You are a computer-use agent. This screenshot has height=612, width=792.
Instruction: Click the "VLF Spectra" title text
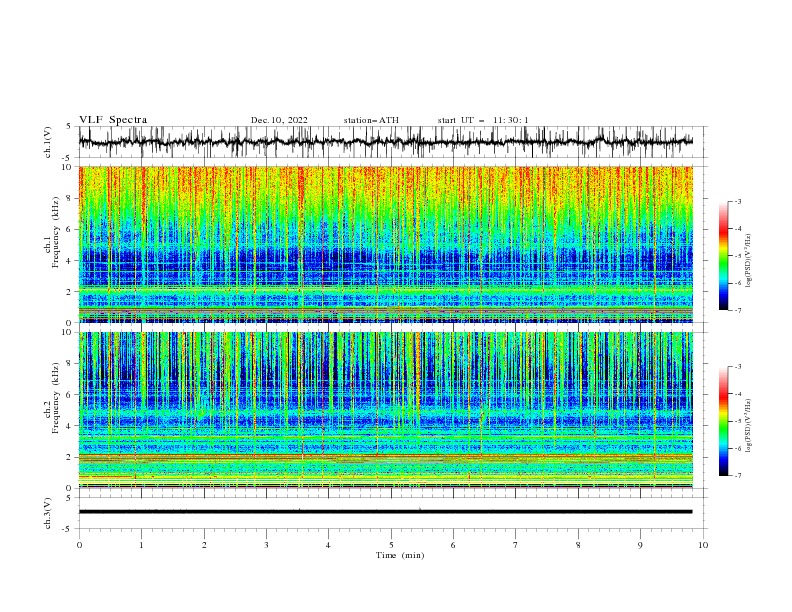coord(113,120)
